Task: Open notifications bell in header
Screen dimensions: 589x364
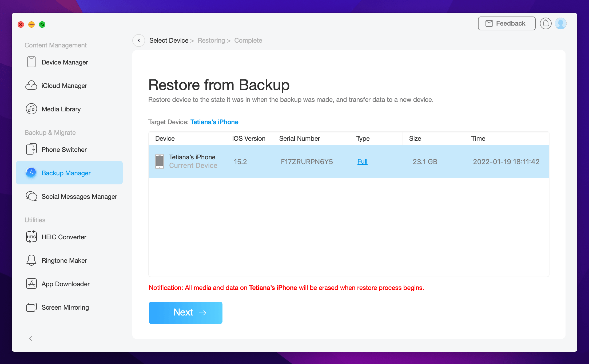Action: [x=546, y=23]
